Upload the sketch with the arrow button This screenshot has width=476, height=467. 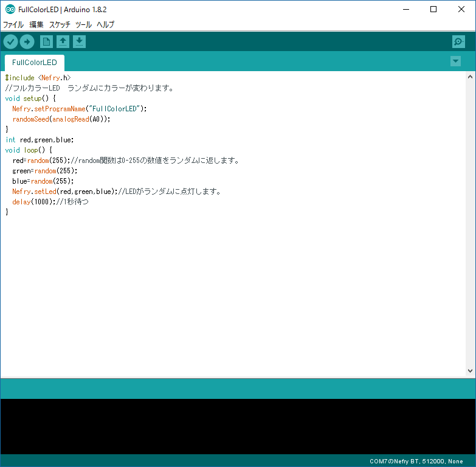[27, 41]
